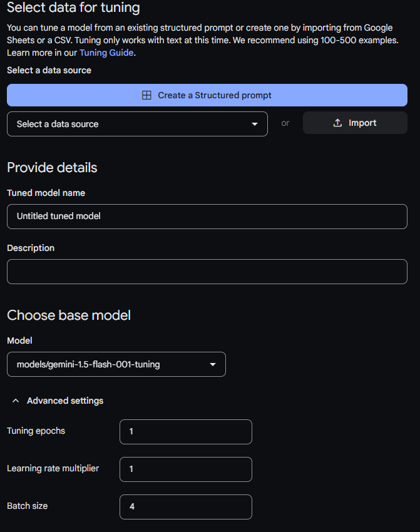Click the Learning rate multiplier value box
This screenshot has width=420, height=532.
[x=185, y=469]
